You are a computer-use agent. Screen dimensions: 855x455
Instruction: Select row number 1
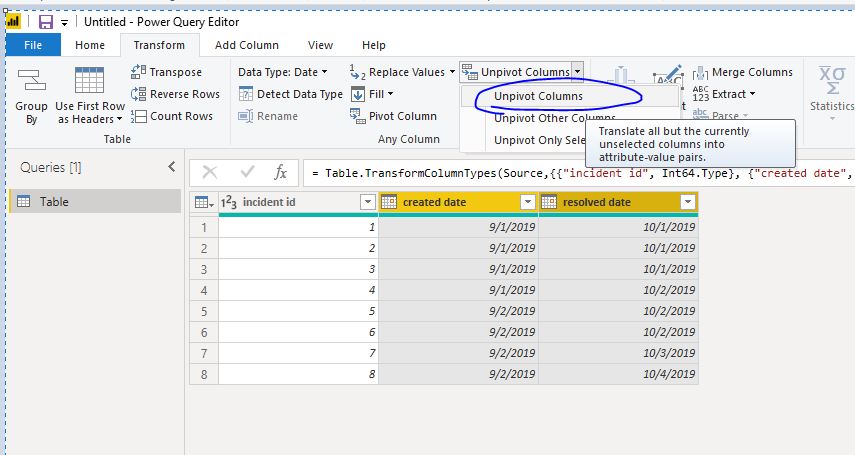pyautogui.click(x=204, y=227)
